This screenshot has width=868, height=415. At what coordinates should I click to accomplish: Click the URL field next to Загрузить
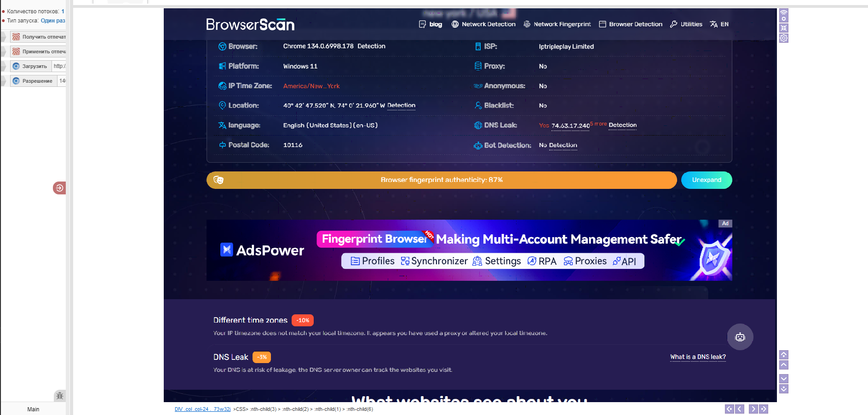click(59, 66)
